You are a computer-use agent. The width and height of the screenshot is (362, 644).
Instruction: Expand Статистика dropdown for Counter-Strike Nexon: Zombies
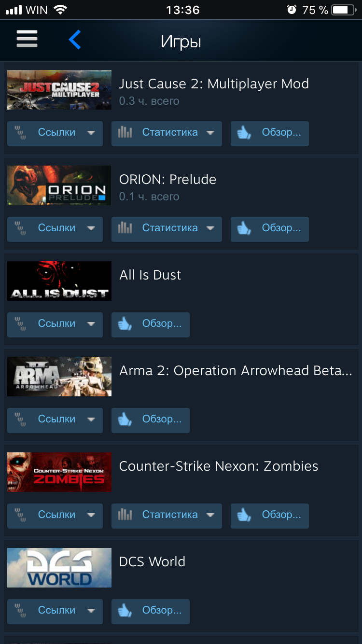tap(210, 515)
